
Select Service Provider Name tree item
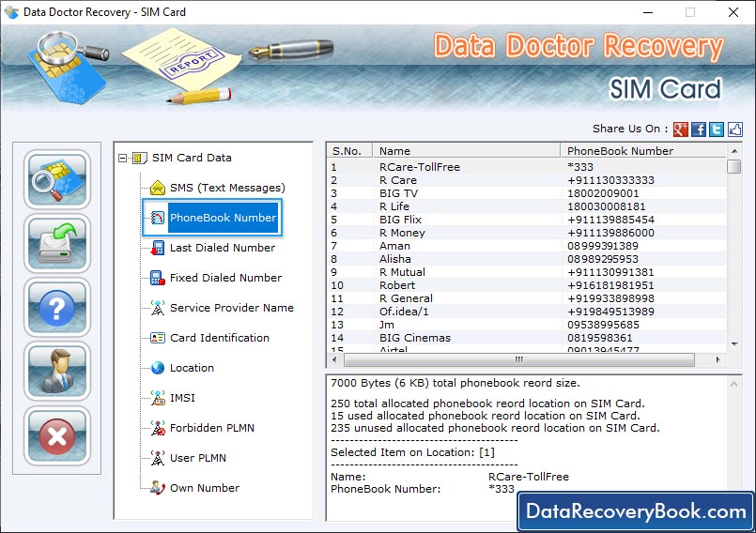pyautogui.click(x=231, y=308)
